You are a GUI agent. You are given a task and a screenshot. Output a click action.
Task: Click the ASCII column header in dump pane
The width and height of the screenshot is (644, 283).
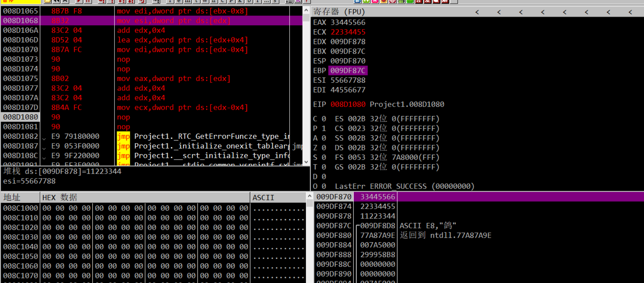278,197
